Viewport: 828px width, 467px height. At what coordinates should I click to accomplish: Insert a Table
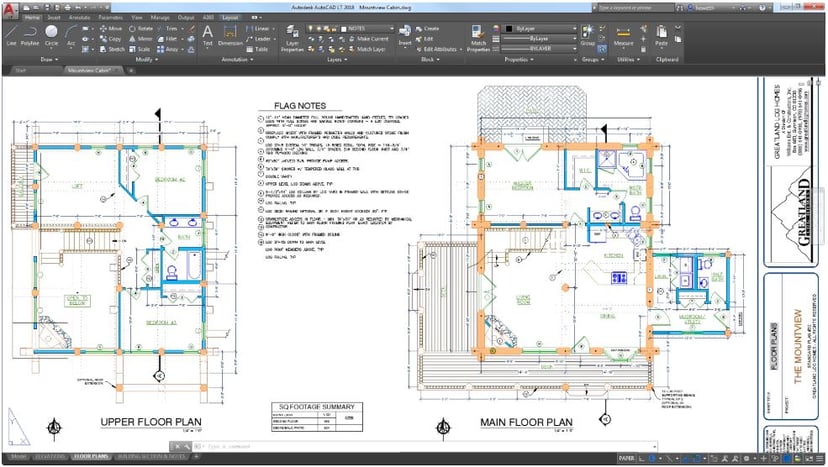(x=257, y=49)
